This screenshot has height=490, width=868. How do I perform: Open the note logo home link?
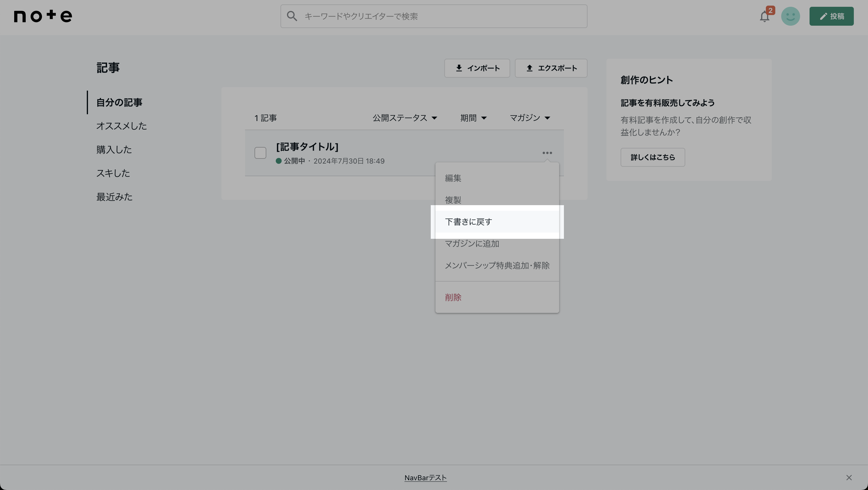[x=43, y=16]
